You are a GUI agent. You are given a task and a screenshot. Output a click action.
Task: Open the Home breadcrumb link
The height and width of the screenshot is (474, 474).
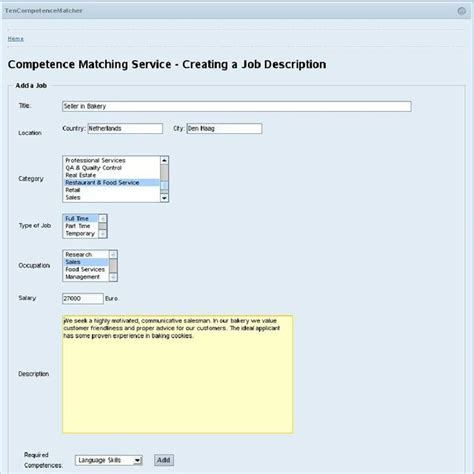pyautogui.click(x=16, y=39)
